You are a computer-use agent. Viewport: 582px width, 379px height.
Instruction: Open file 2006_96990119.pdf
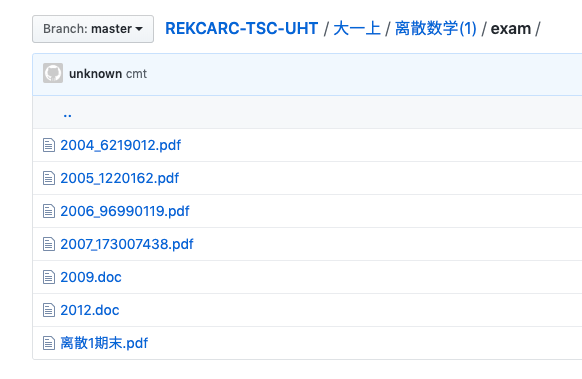point(125,211)
